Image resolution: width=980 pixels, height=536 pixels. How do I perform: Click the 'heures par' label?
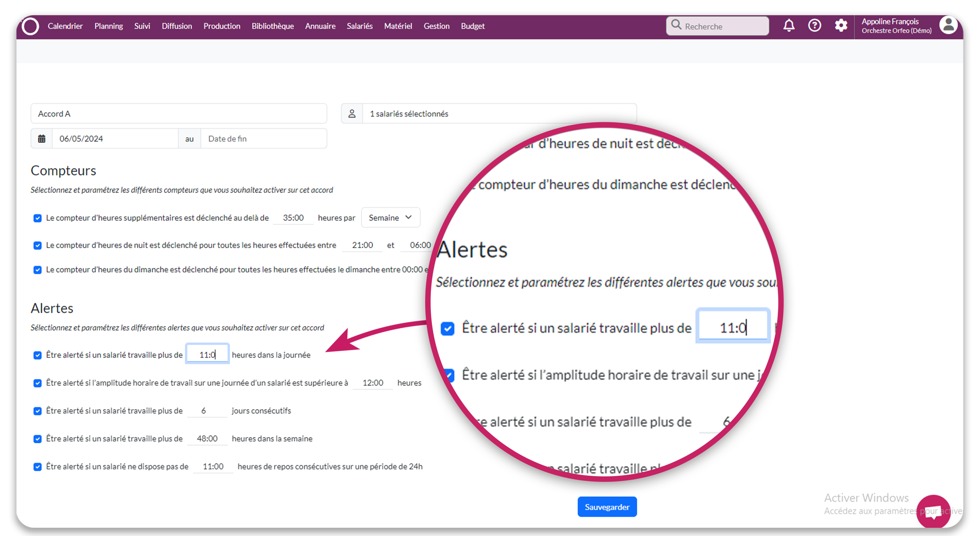[336, 218]
